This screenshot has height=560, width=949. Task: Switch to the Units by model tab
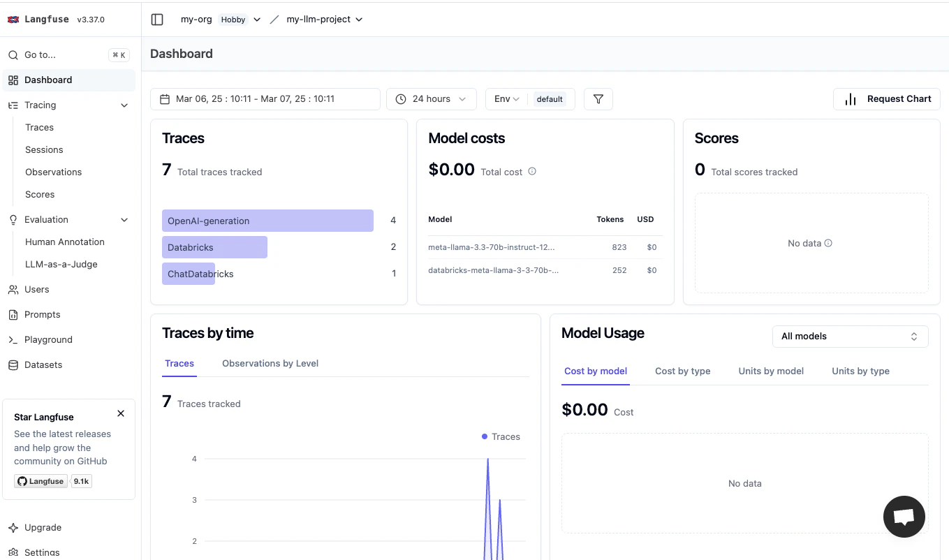[771, 371]
